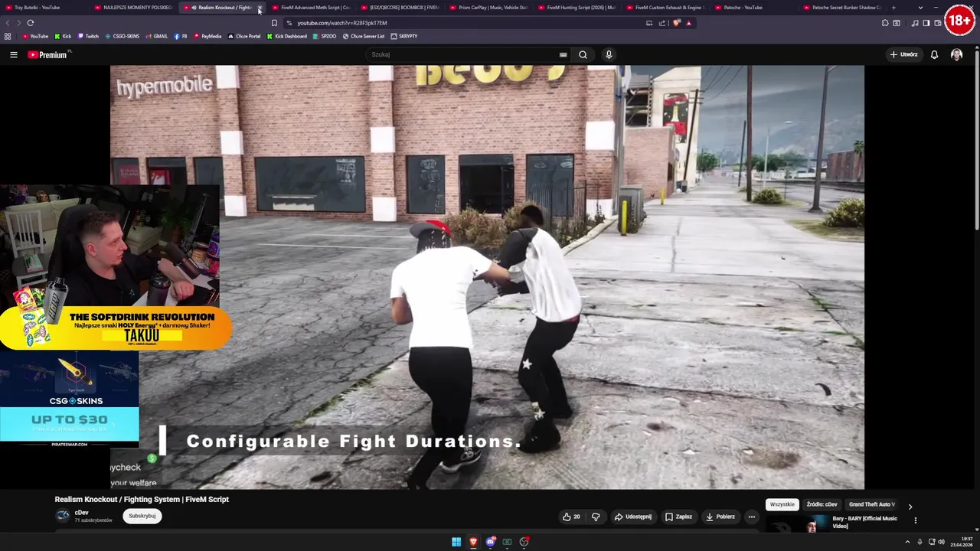Screen dimensions: 980x551
Task: Click the Udostępnij share button
Action: [632, 517]
